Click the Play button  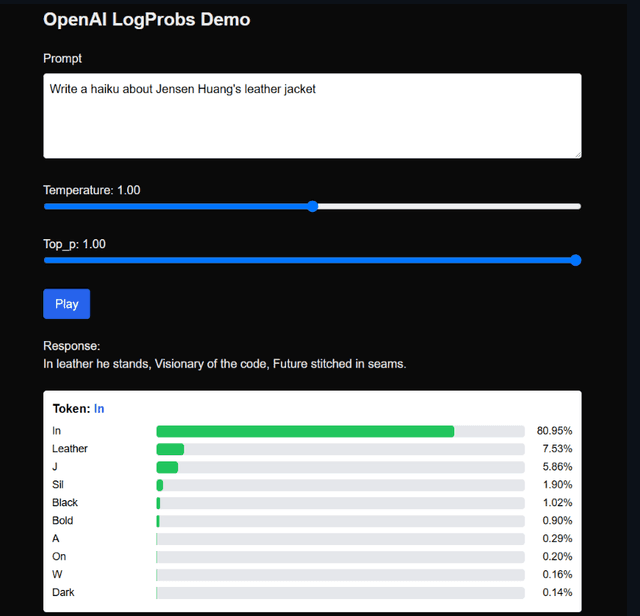click(66, 304)
